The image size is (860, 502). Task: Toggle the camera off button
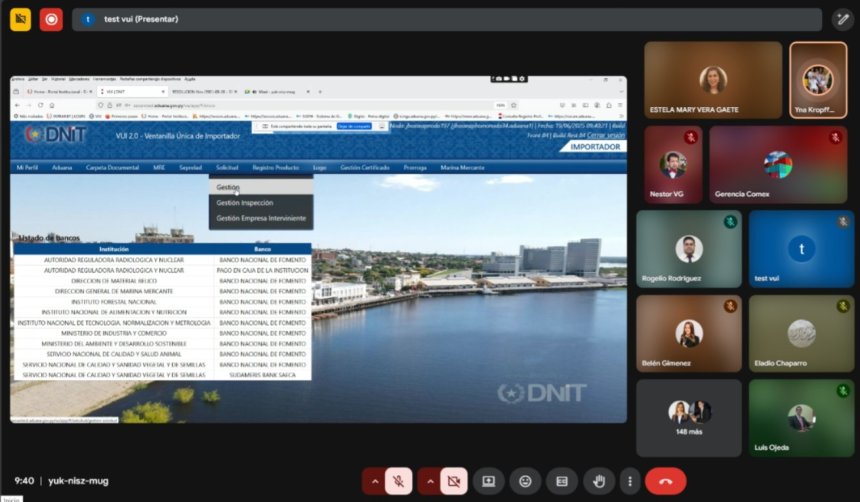coord(453,481)
